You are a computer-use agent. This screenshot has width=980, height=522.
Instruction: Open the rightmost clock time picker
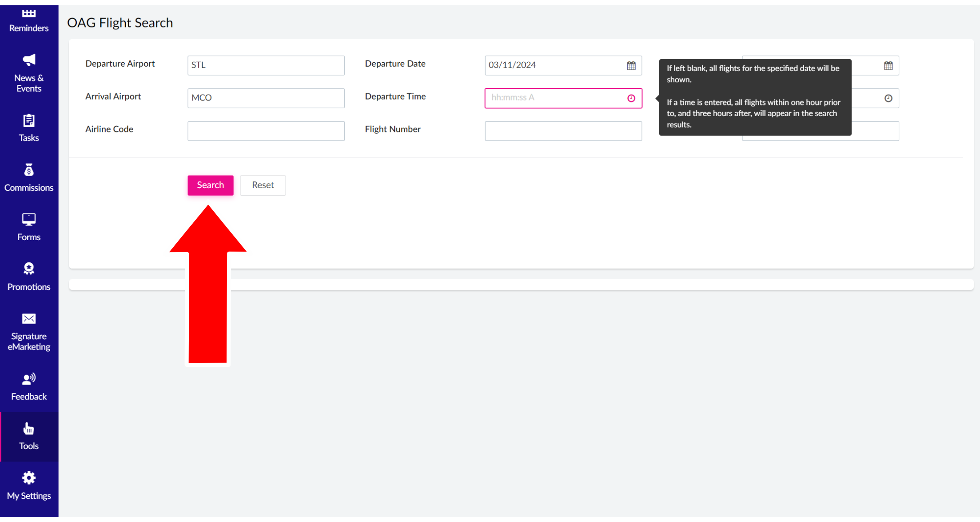coord(888,98)
